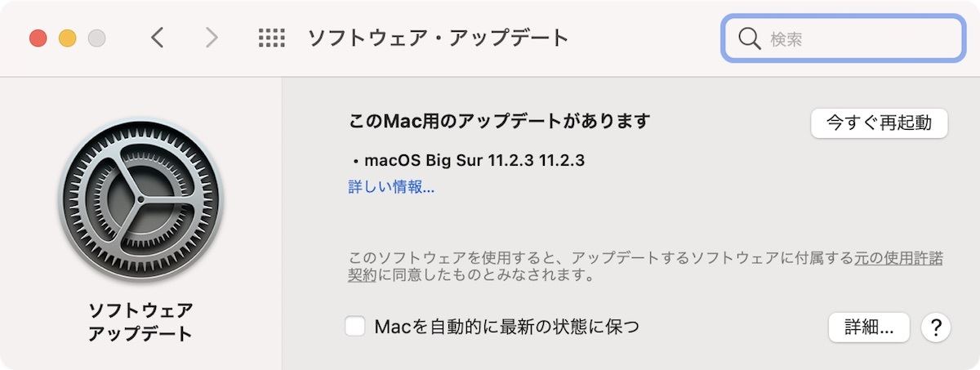The width and height of the screenshot is (980, 370).
Task: Show all preferences via grid icon
Action: pyautogui.click(x=271, y=38)
